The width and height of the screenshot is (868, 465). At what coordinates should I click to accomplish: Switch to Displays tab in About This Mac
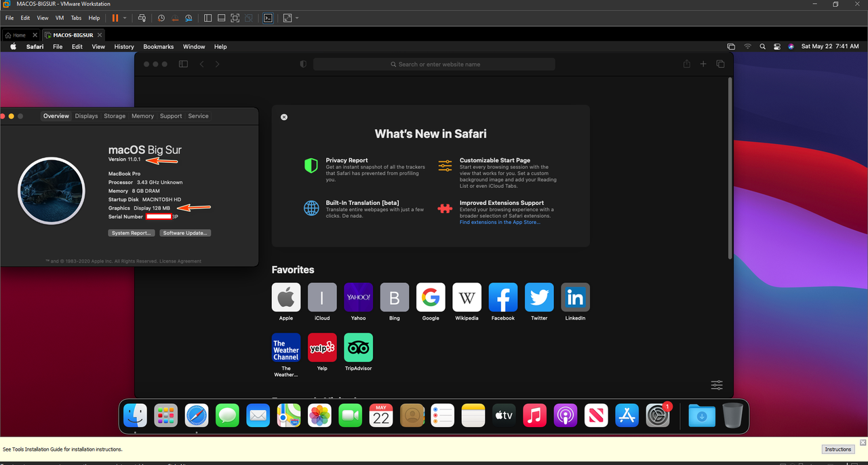coord(86,116)
